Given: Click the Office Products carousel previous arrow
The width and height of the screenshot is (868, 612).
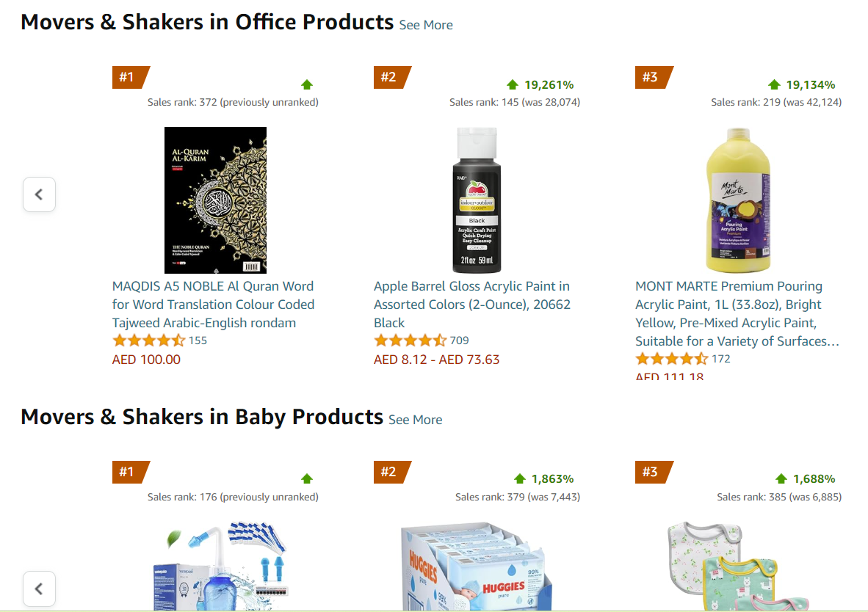Looking at the screenshot, I should click(x=39, y=194).
